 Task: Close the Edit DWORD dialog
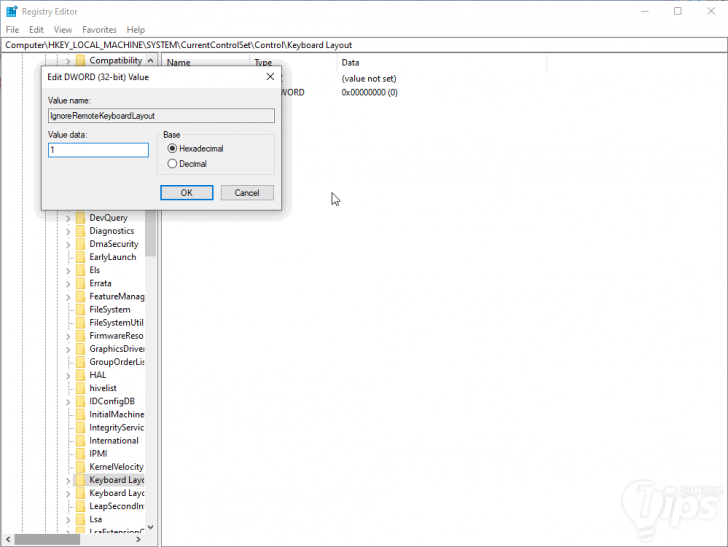(x=270, y=77)
